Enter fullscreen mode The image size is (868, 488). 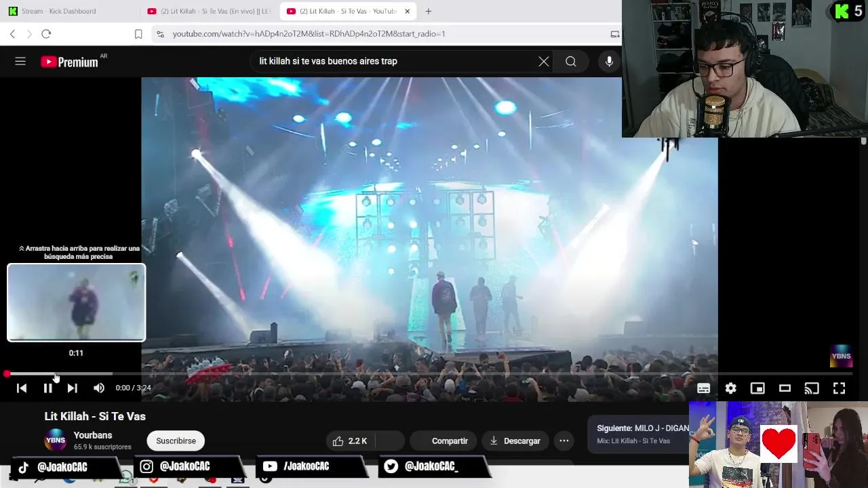839,388
